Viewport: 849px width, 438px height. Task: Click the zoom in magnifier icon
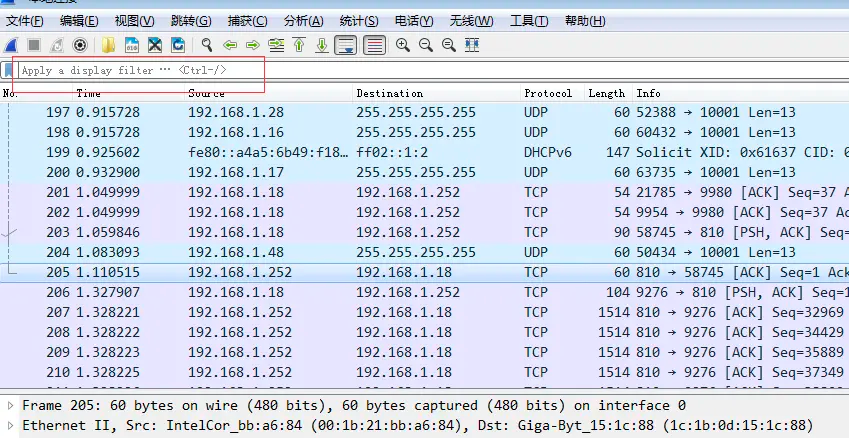[403, 45]
